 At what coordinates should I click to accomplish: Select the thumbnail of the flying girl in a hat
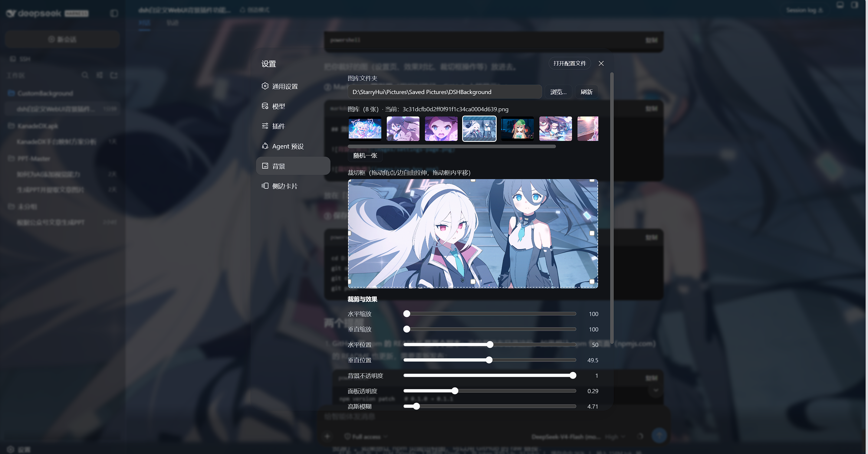coord(556,128)
